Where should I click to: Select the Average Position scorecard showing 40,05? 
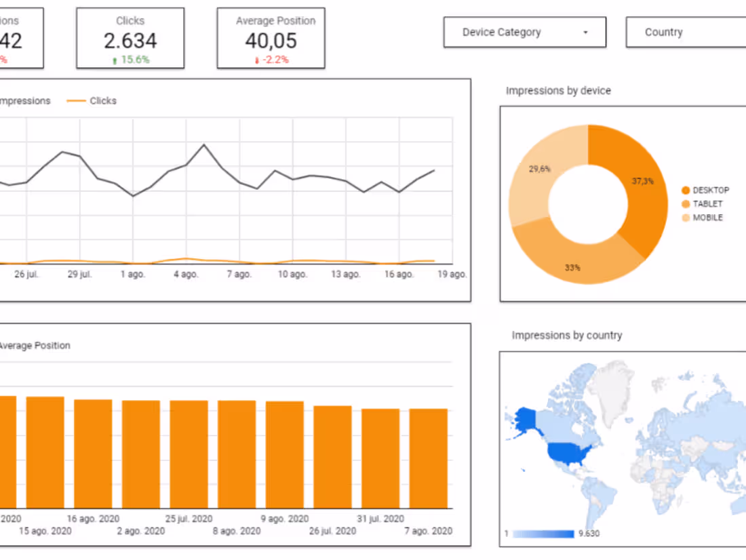(x=271, y=37)
